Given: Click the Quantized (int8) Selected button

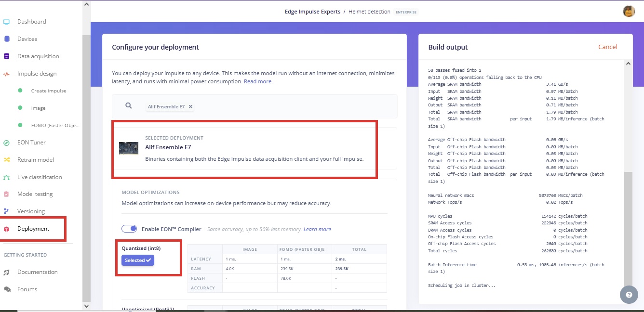Looking at the screenshot, I should (138, 260).
